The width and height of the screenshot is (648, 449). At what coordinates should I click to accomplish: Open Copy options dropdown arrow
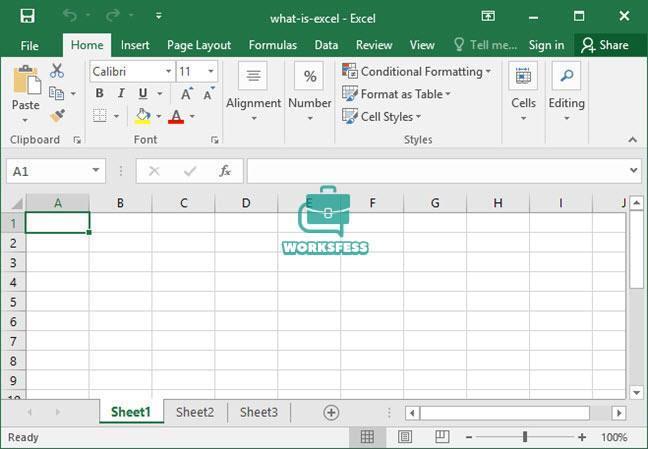pos(73,94)
